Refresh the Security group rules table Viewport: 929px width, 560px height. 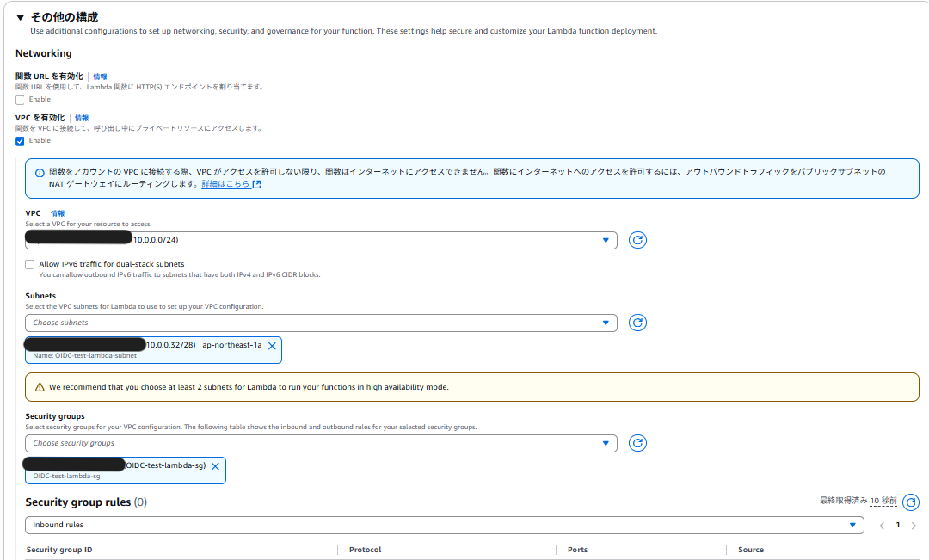[911, 502]
